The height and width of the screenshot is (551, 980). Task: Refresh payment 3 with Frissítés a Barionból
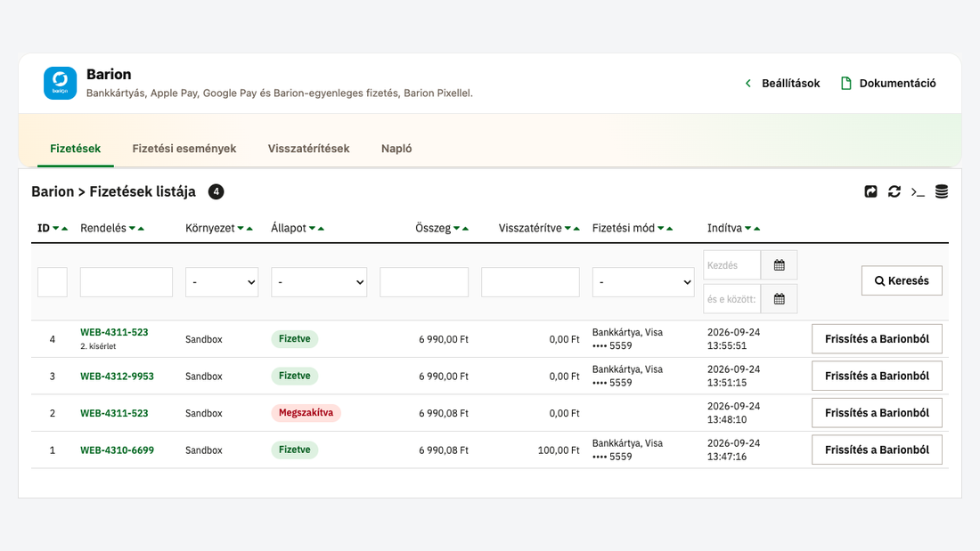(877, 376)
